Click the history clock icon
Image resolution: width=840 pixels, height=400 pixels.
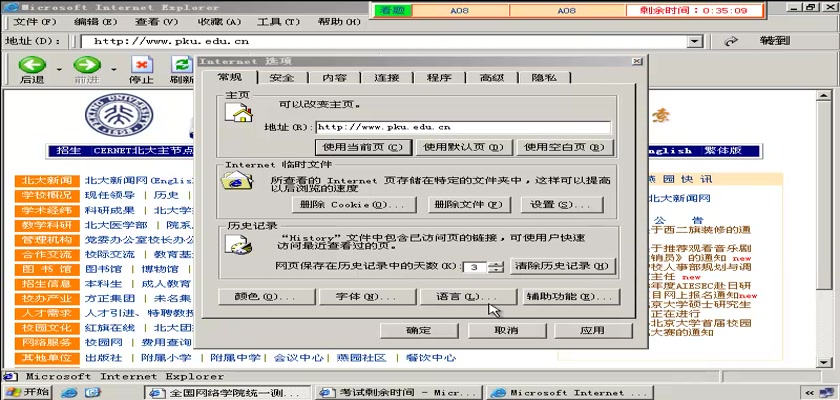[x=237, y=245]
